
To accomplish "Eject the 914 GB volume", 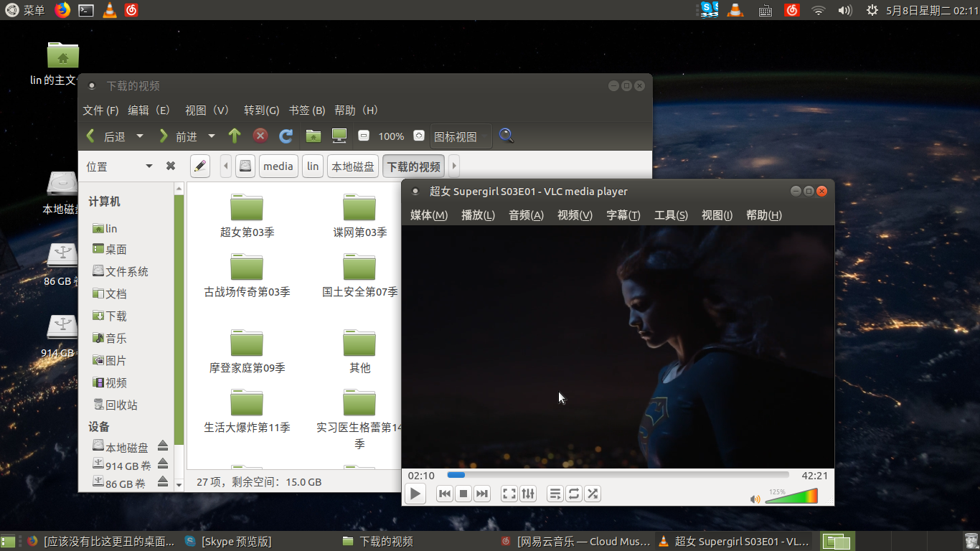I will (163, 465).
